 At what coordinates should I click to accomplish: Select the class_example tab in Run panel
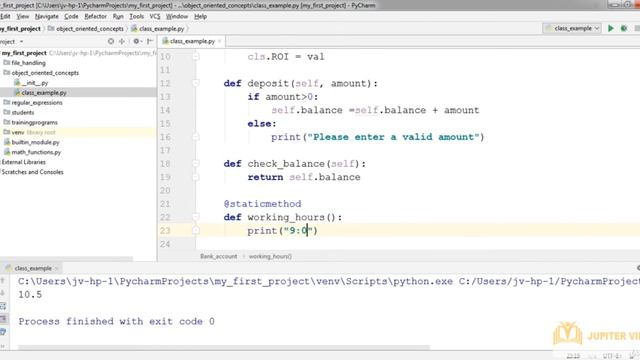point(33,268)
